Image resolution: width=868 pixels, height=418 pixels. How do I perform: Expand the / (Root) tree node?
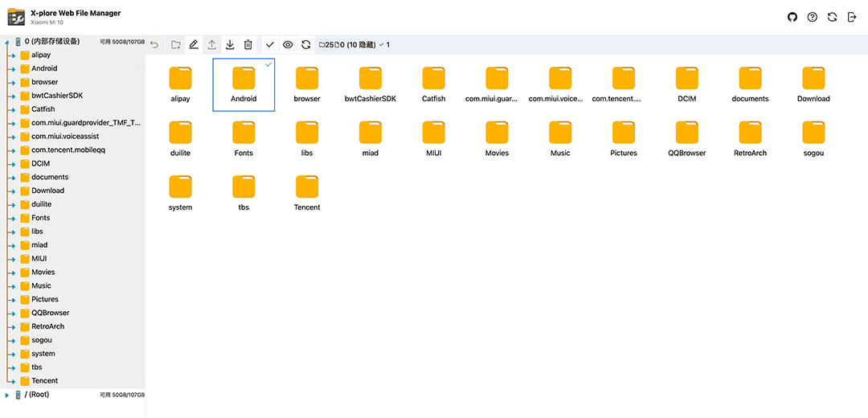pos(6,395)
